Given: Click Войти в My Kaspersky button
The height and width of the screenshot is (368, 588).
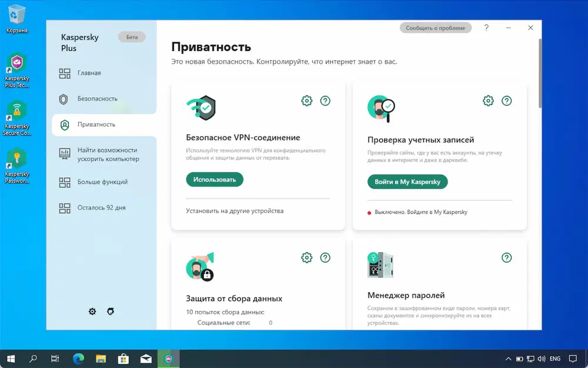Looking at the screenshot, I should tap(407, 182).
